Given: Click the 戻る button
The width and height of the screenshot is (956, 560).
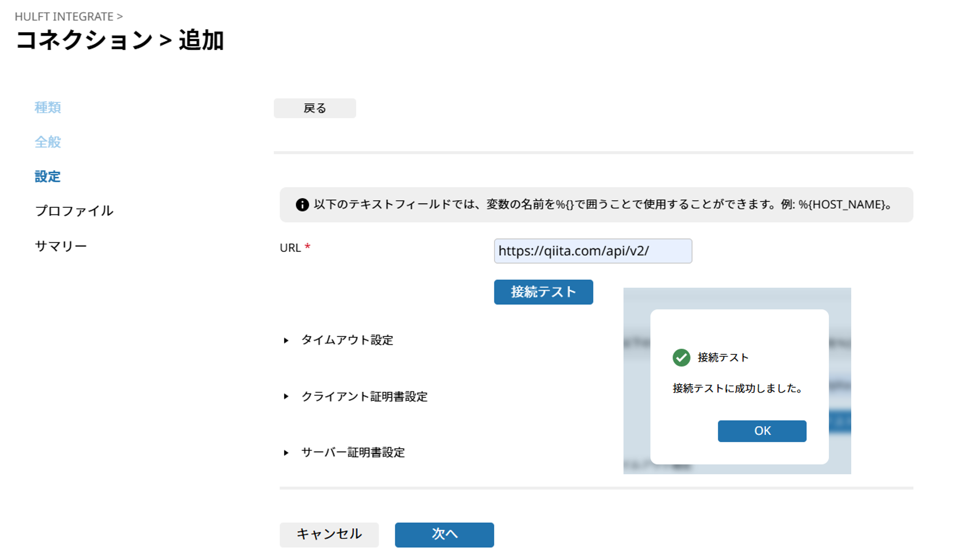Looking at the screenshot, I should [314, 108].
